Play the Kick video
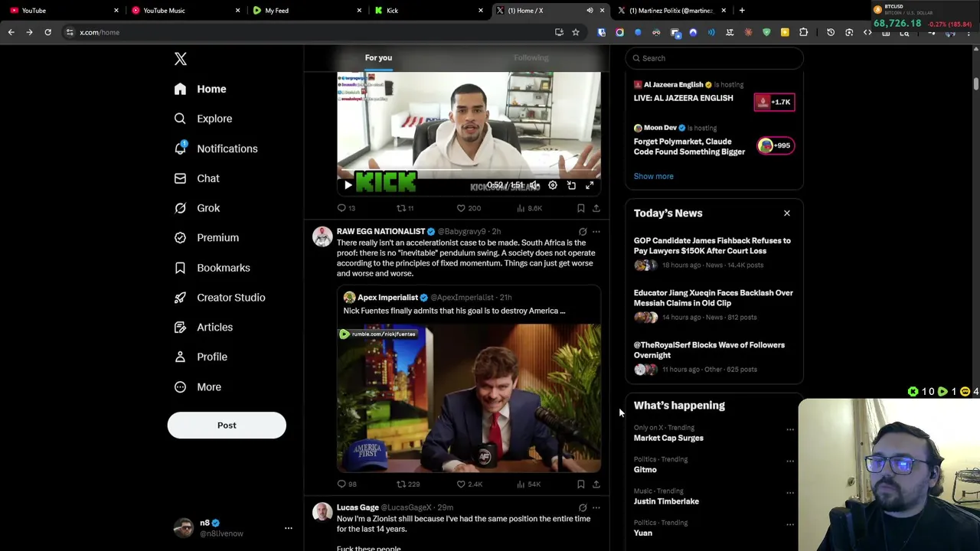Viewport: 980px width, 551px height. [x=348, y=185]
